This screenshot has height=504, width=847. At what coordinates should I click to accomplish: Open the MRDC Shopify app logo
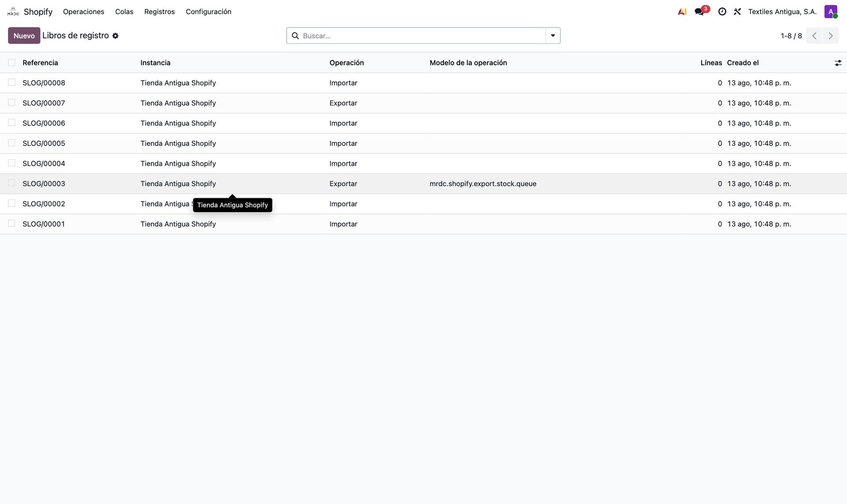13,11
